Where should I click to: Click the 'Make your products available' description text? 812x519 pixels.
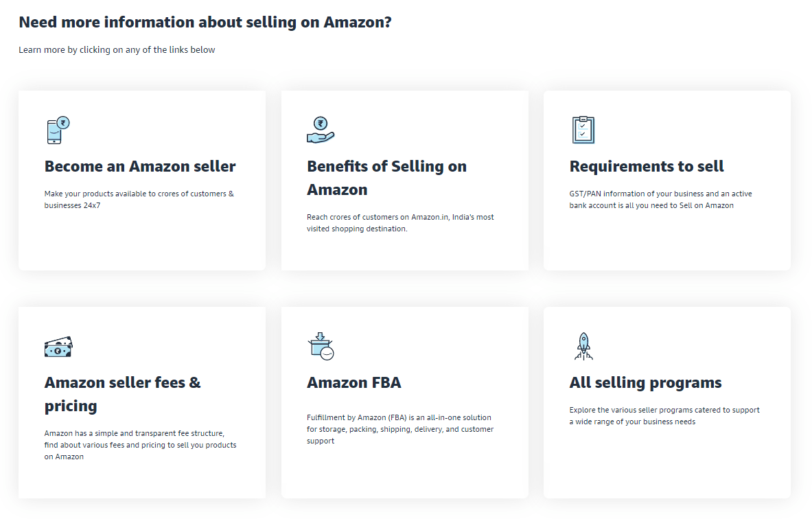(139, 200)
